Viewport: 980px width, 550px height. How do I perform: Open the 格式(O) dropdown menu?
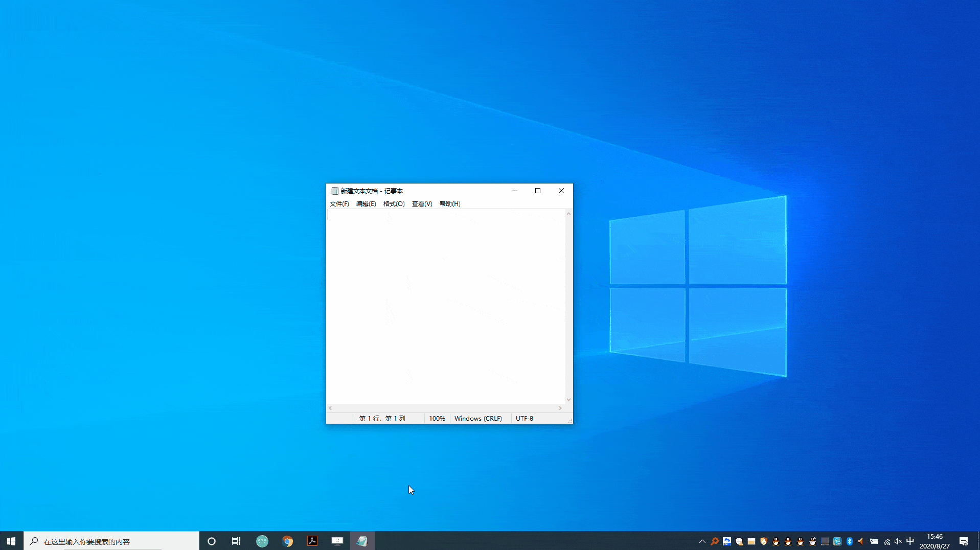pos(394,204)
